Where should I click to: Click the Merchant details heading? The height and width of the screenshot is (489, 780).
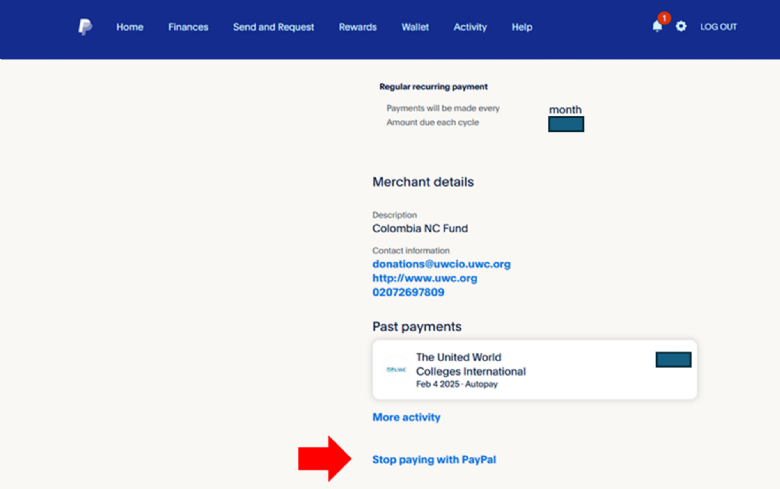423,182
